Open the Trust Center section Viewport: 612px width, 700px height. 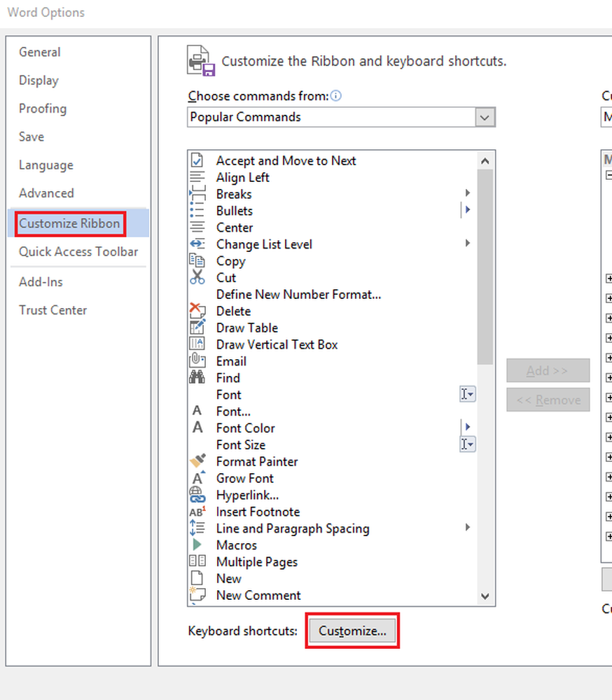53,310
